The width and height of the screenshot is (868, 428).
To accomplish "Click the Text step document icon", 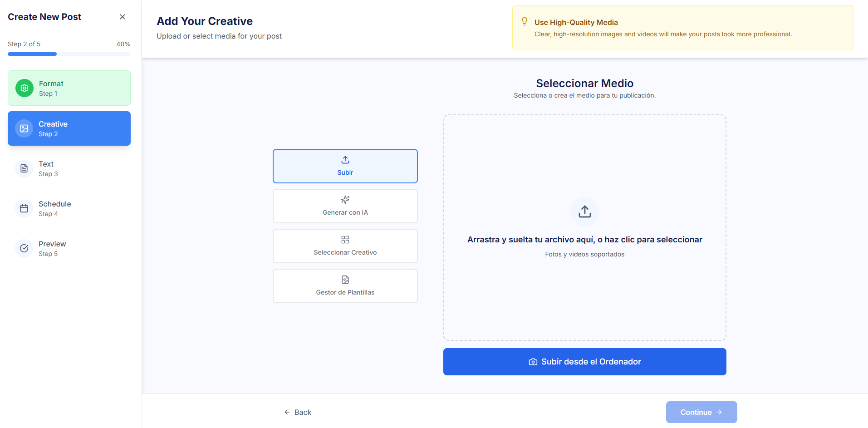I will 24,168.
